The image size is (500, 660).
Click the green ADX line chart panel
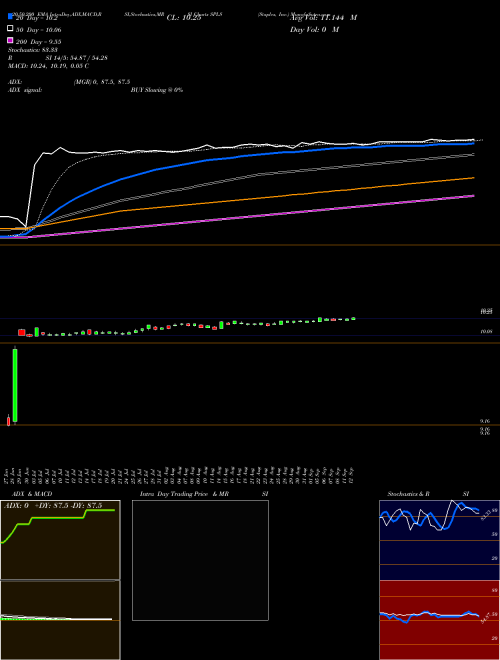click(60, 540)
